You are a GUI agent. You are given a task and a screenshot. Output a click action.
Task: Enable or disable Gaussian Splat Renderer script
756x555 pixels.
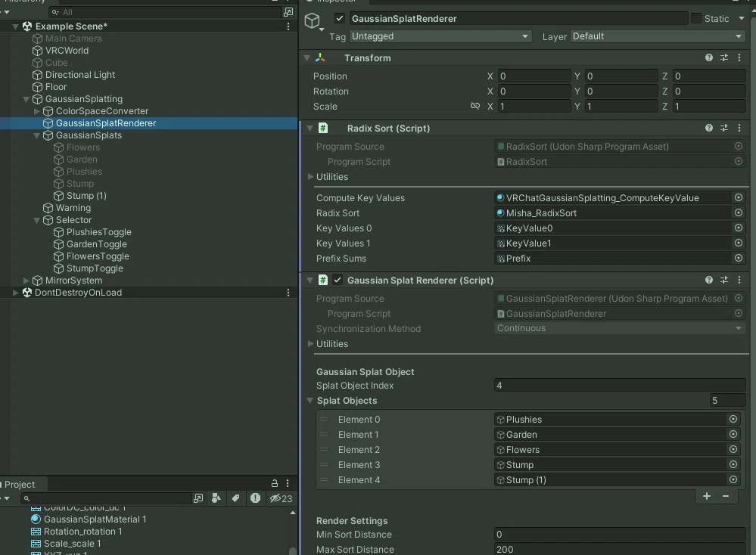point(337,280)
